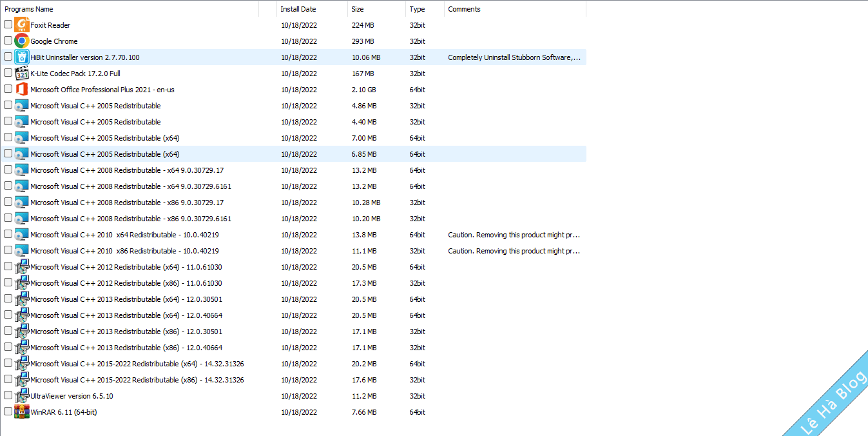The width and height of the screenshot is (868, 436).
Task: Click Caution comment on Visual C++ 2010 x64 row
Action: 514,235
